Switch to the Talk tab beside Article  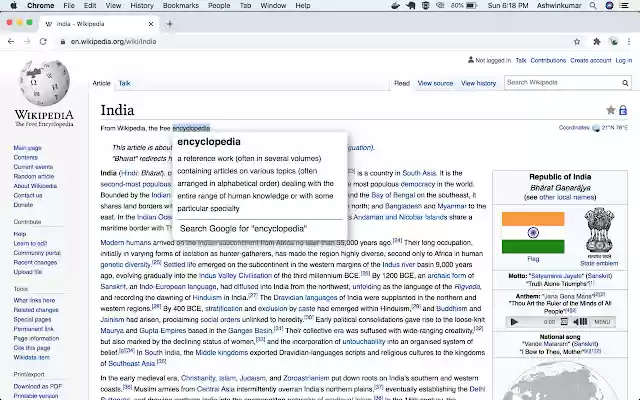pos(124,83)
